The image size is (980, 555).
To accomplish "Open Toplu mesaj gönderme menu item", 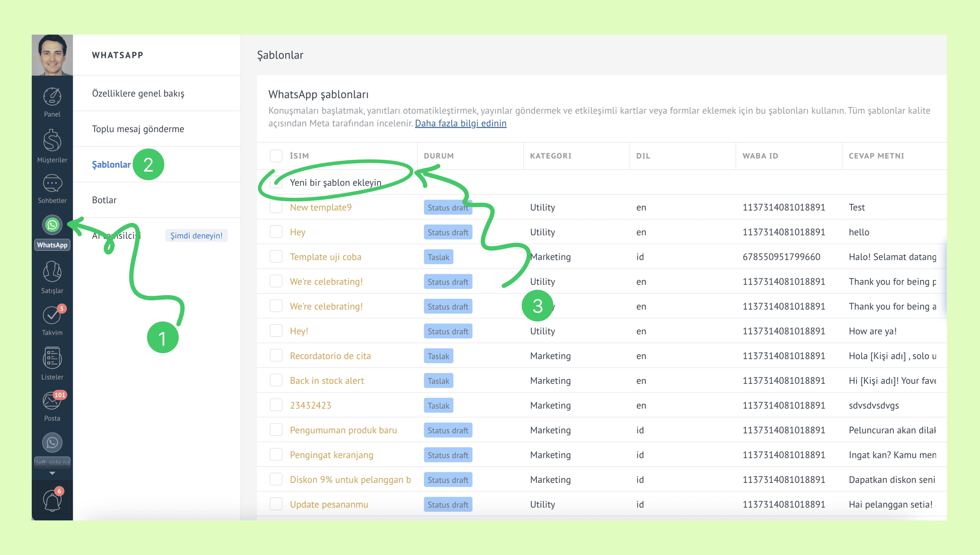I will tap(138, 129).
